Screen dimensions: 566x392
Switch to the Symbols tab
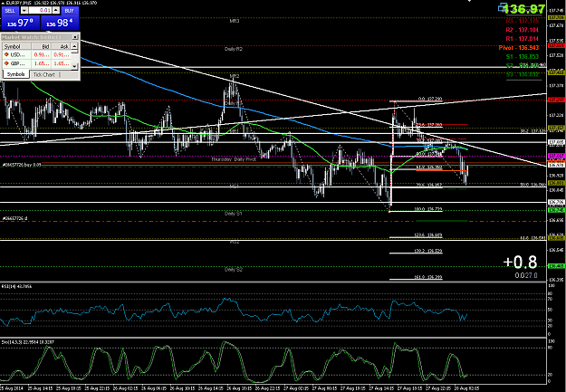pyautogui.click(x=16, y=74)
